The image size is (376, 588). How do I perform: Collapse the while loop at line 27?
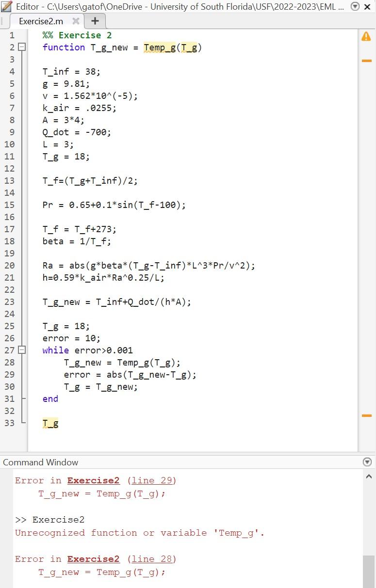point(21,350)
